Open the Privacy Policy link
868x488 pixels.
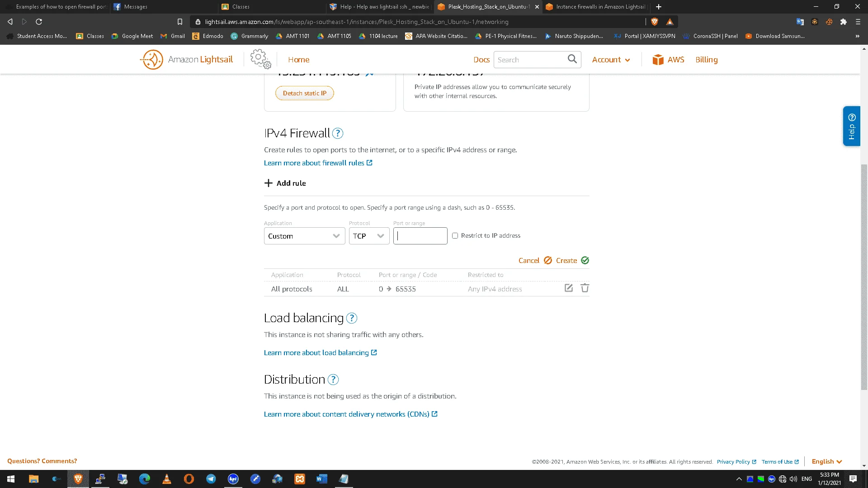pos(736,462)
